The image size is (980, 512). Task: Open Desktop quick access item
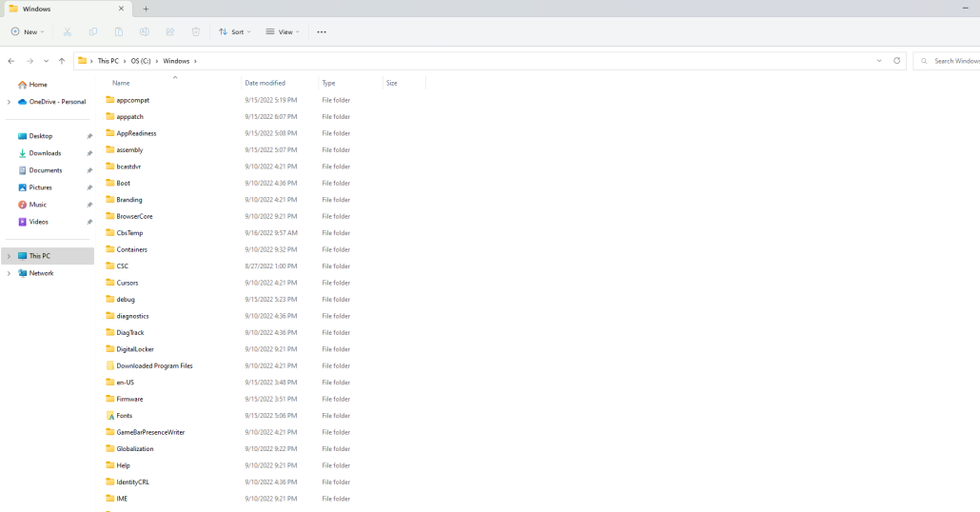click(35, 136)
